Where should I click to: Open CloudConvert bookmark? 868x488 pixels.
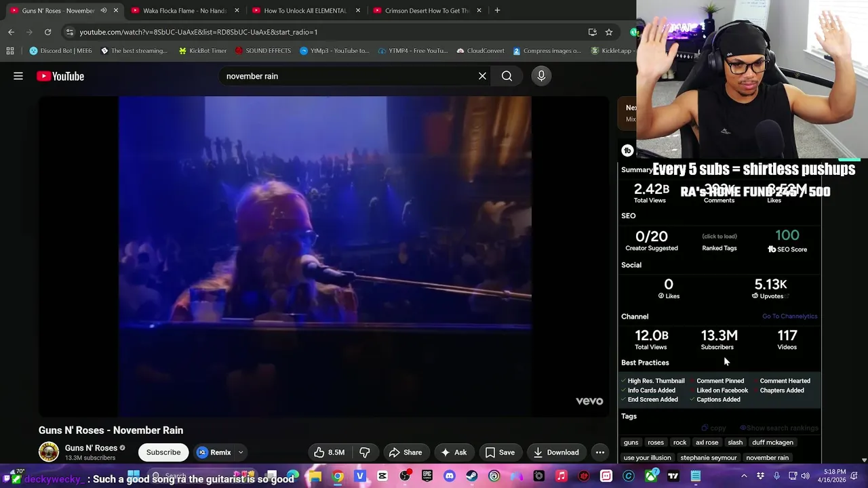[480, 51]
